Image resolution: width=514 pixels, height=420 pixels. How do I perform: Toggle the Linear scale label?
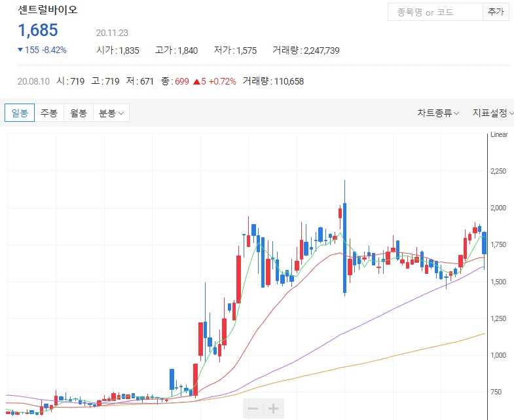point(499,134)
